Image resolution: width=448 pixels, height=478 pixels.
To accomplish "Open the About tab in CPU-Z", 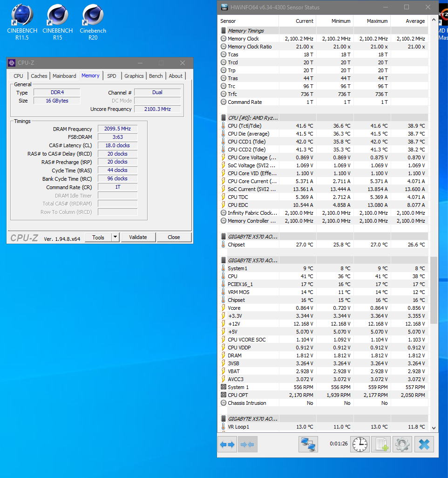I will (176, 76).
